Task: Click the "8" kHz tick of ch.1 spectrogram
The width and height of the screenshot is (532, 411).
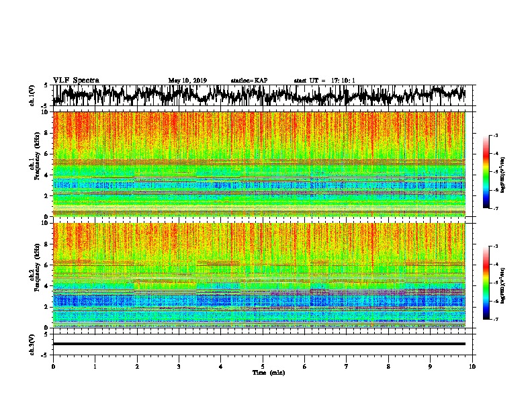Action: tap(47, 133)
